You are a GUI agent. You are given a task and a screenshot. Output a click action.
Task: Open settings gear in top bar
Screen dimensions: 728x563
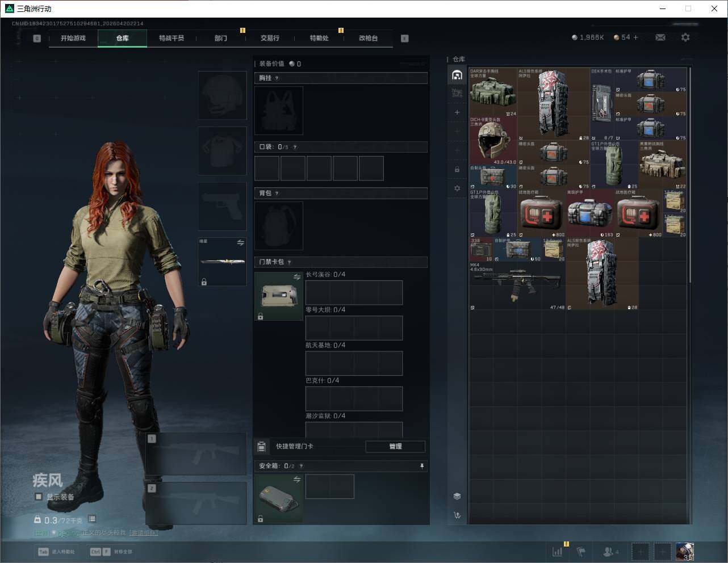[x=685, y=37]
